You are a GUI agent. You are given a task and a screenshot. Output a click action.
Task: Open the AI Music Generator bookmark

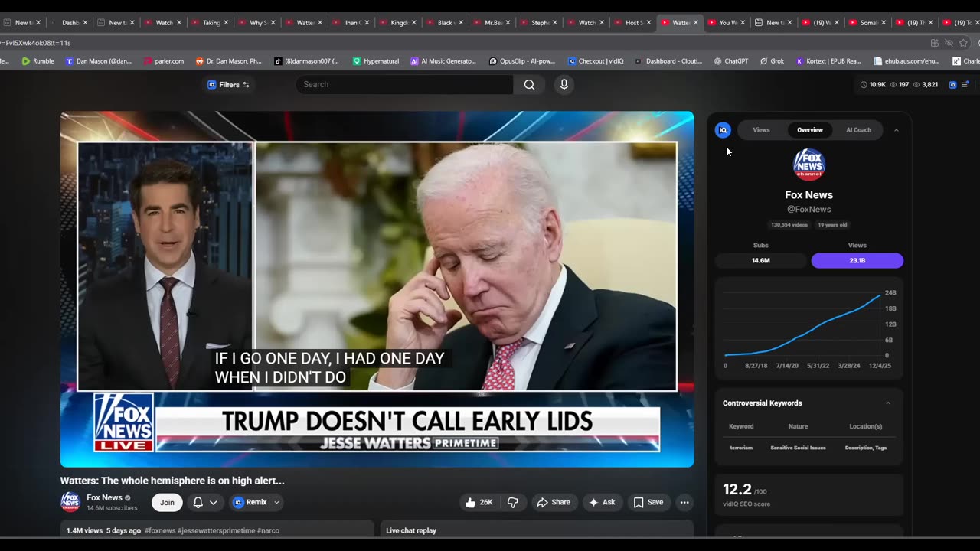pos(443,61)
